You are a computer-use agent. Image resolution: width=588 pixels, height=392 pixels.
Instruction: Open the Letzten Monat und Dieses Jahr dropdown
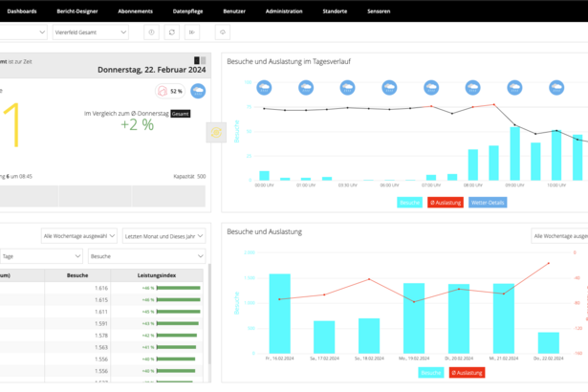tap(163, 236)
